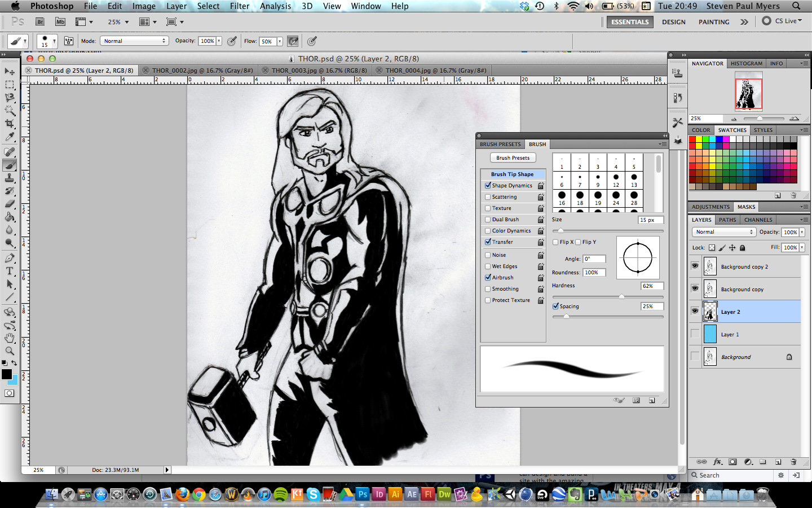Open the layer Fill dropdown arrow
812x508 pixels.
coord(802,247)
